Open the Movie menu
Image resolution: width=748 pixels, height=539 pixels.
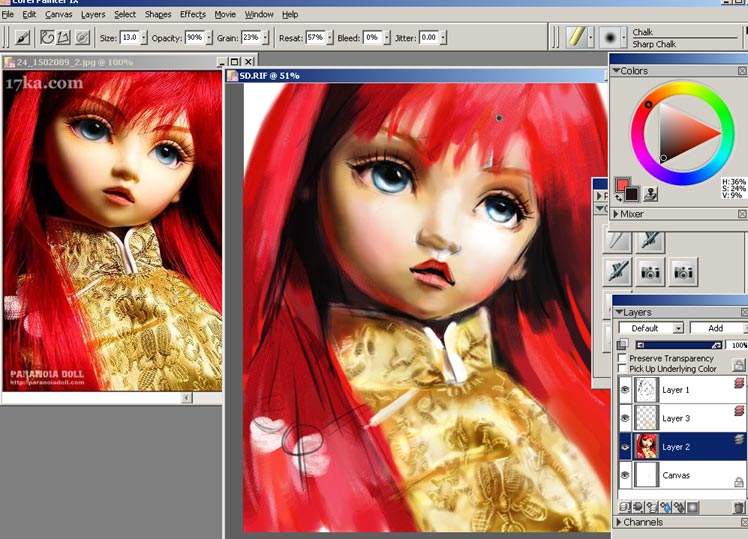point(225,14)
